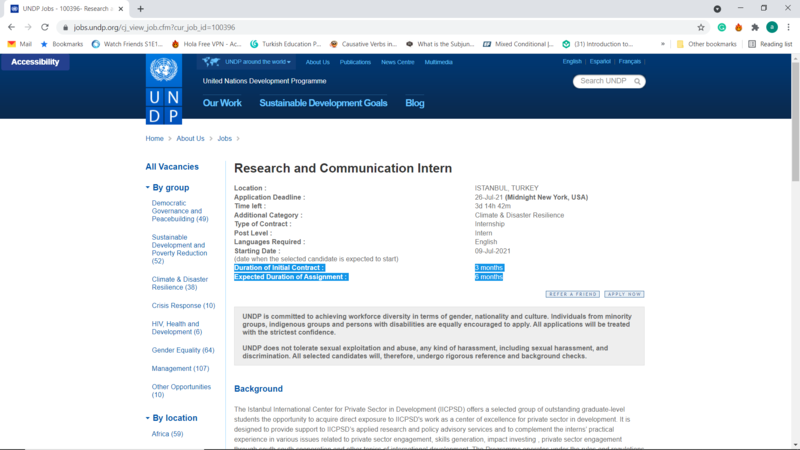
Task: Go to the Jobs breadcrumb
Action: [224, 138]
